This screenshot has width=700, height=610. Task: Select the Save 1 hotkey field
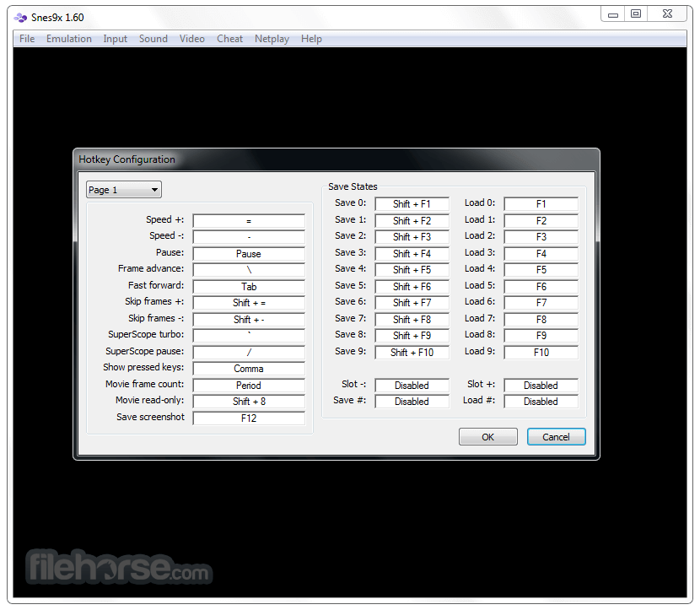[x=412, y=220]
